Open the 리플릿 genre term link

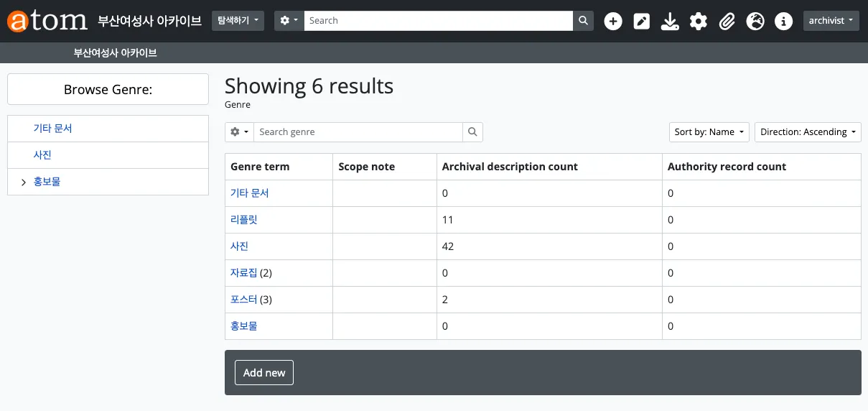click(243, 220)
